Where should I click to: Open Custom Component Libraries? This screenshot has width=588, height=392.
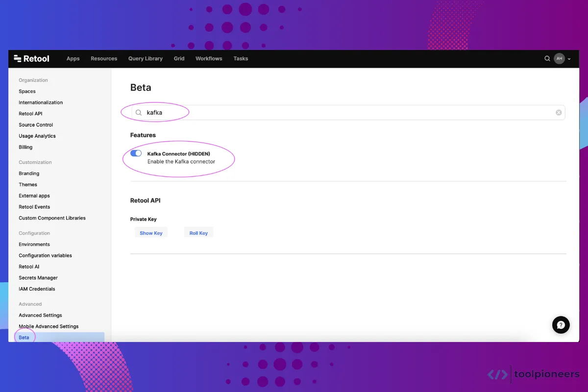tap(52, 218)
